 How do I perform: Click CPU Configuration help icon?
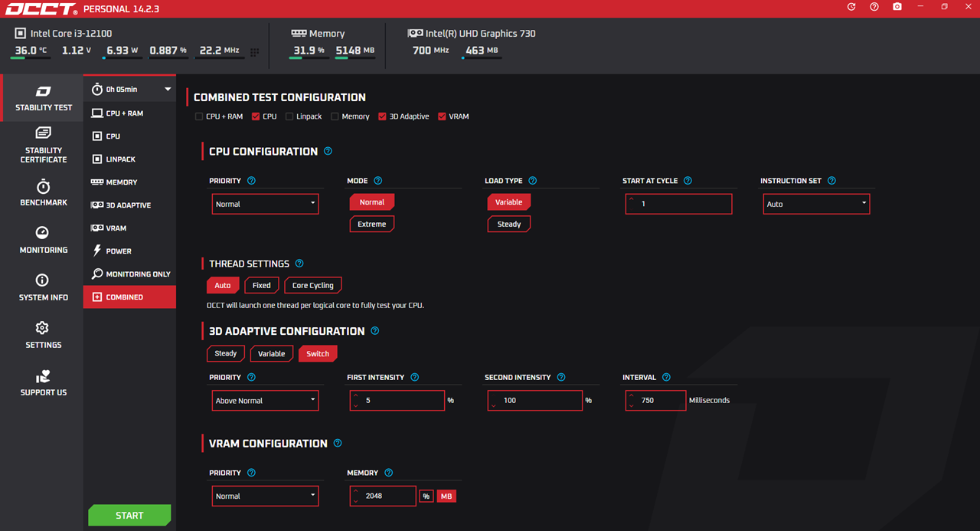pos(328,152)
